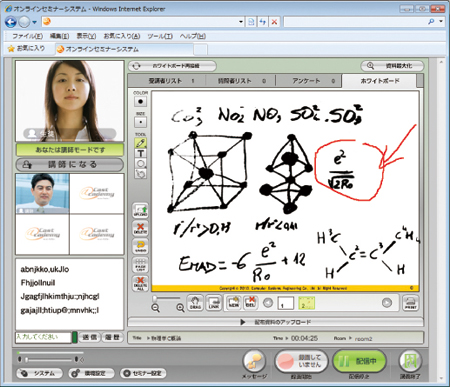Click the 送信 send button
This screenshot has height=387, width=450.
coord(89,337)
